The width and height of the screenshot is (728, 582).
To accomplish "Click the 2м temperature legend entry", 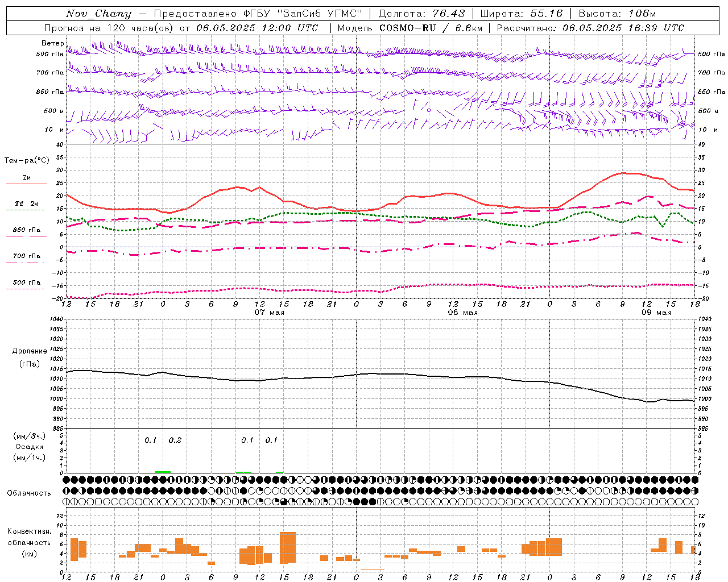I will 27,177.
